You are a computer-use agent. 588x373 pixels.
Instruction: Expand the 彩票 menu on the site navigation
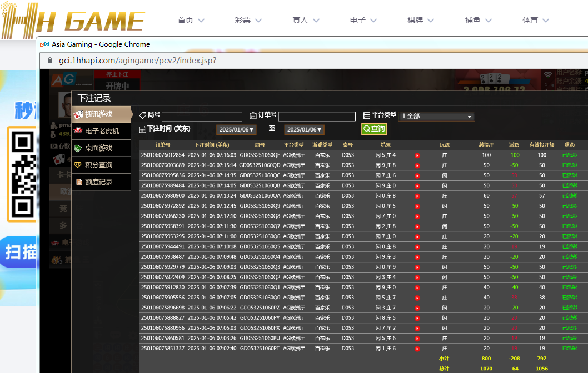point(248,20)
